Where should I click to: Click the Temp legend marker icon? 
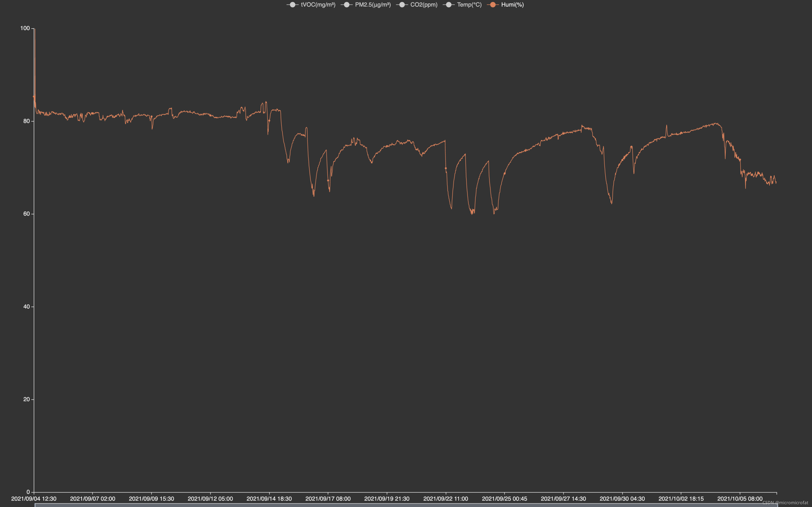449,5
